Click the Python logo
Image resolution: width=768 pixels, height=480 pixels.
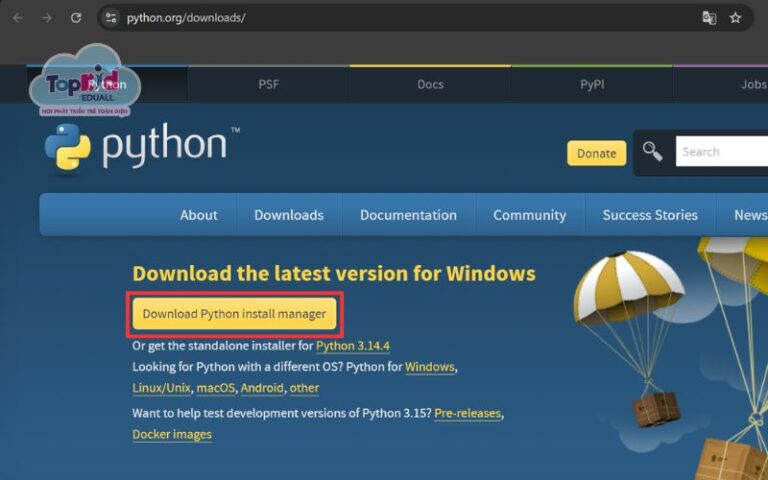tap(142, 147)
